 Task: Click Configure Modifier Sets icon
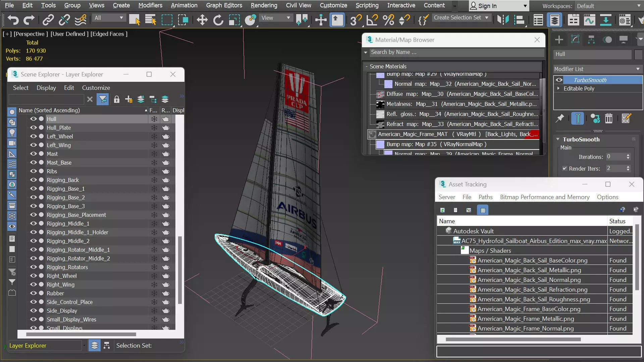(626, 118)
